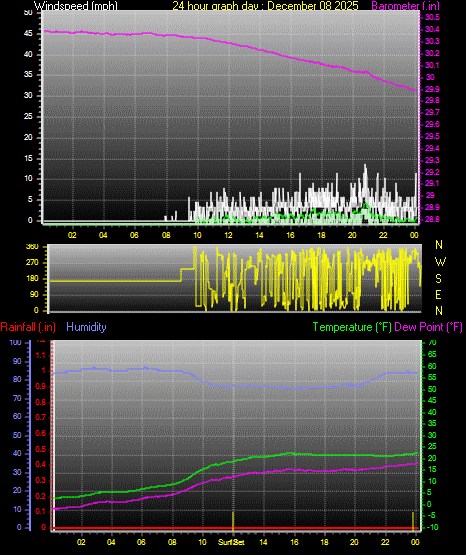
Task: Click the 'Temperature (°F)' legend label
Action: [352, 327]
